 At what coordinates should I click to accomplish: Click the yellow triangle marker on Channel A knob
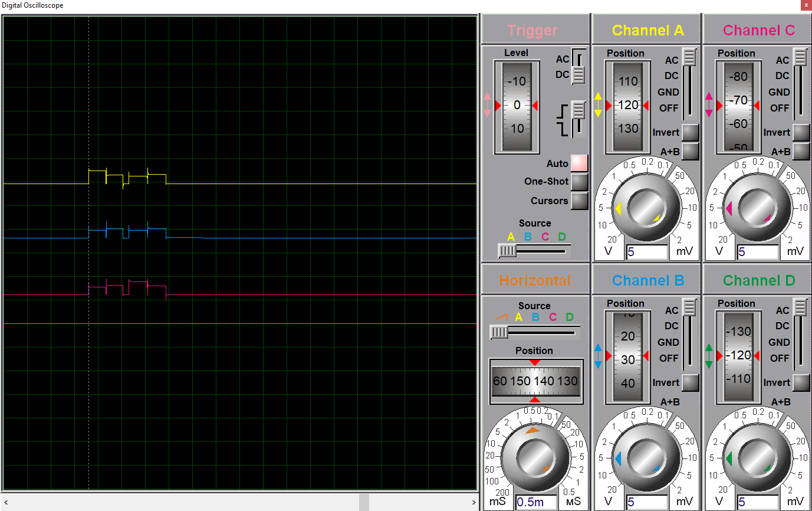click(618, 208)
